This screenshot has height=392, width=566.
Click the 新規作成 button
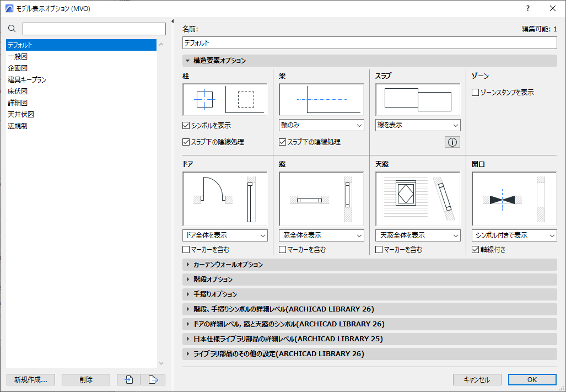(x=30, y=379)
